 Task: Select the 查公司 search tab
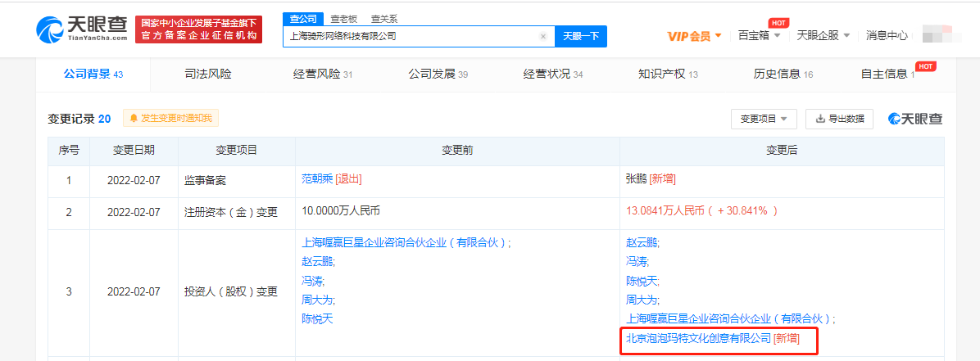coord(304,18)
